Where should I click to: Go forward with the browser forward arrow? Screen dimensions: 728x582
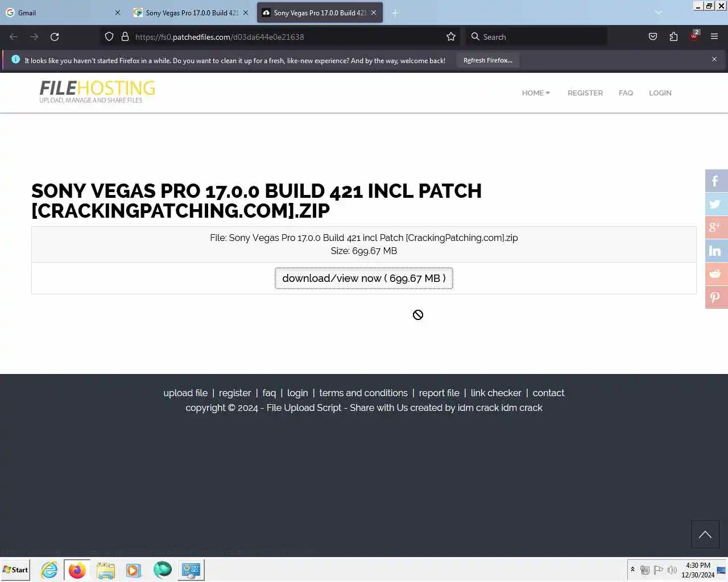(34, 37)
